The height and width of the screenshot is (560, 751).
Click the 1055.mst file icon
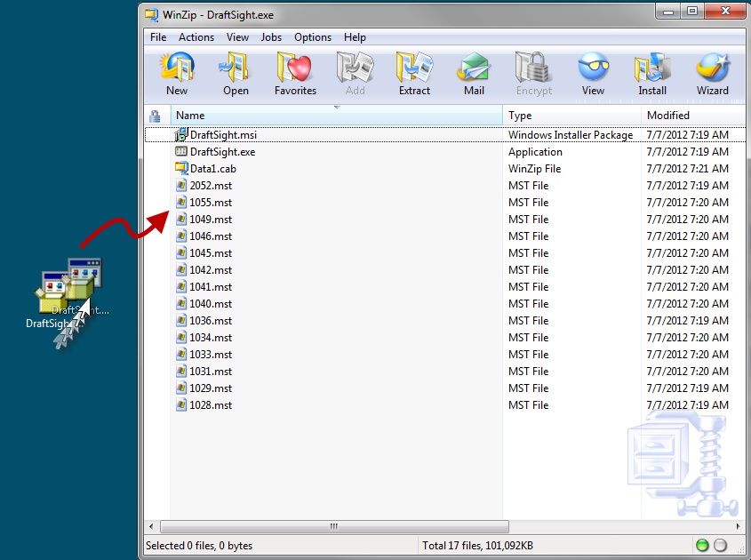181,202
